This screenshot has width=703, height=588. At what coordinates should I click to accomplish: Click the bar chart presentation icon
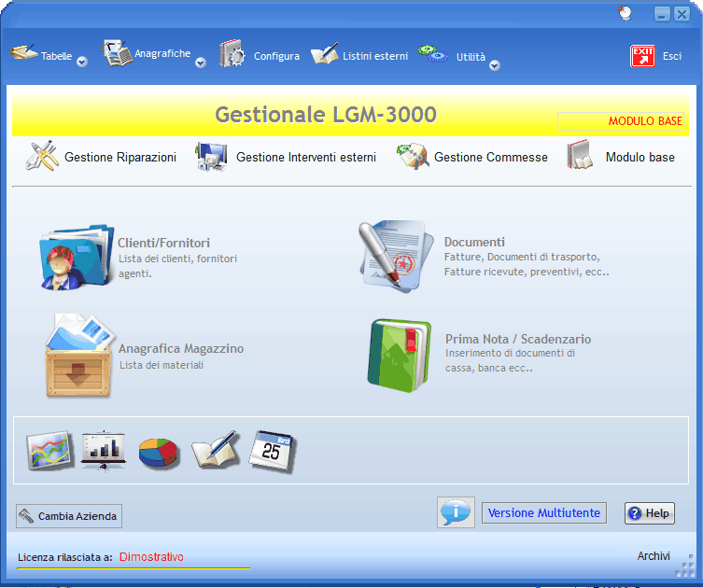pos(104,451)
